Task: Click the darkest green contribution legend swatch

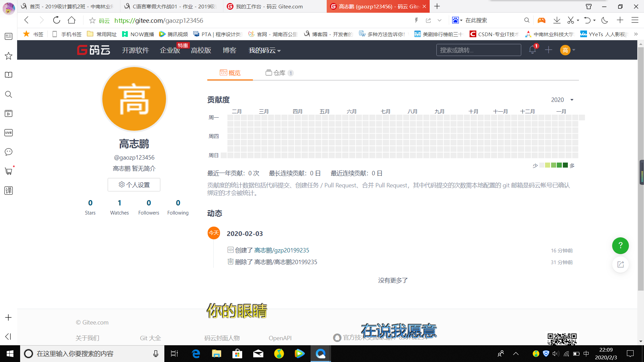Action: (x=565, y=165)
